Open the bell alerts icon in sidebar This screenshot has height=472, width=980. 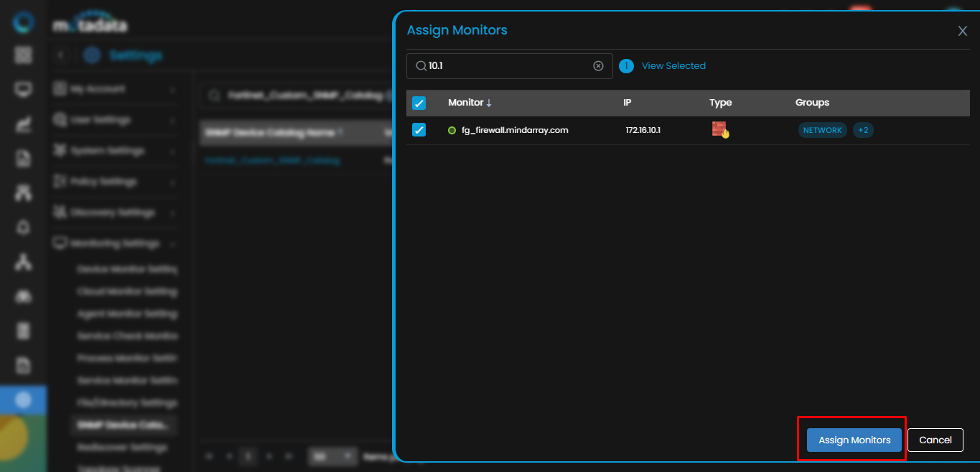point(24,227)
